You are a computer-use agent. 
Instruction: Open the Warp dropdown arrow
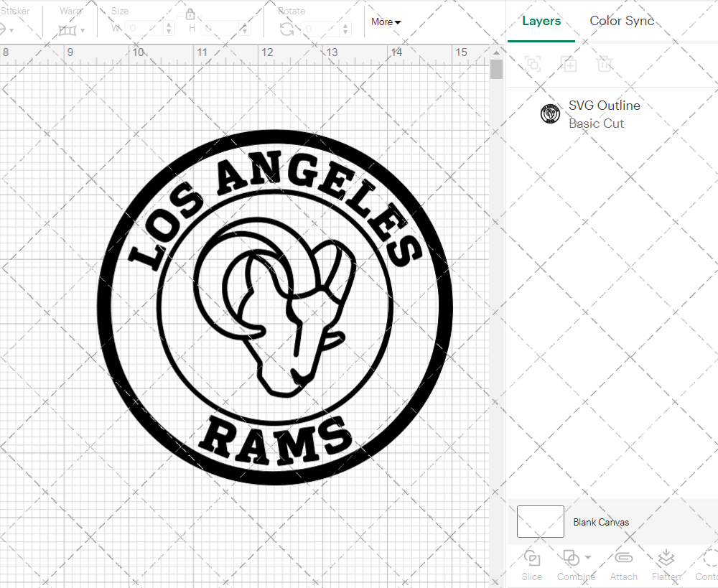[83, 31]
